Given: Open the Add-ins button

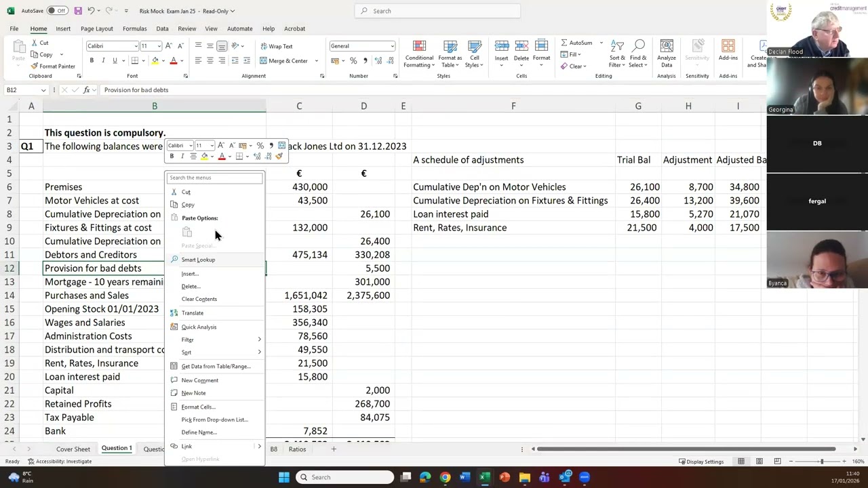Looking at the screenshot, I should (x=728, y=52).
